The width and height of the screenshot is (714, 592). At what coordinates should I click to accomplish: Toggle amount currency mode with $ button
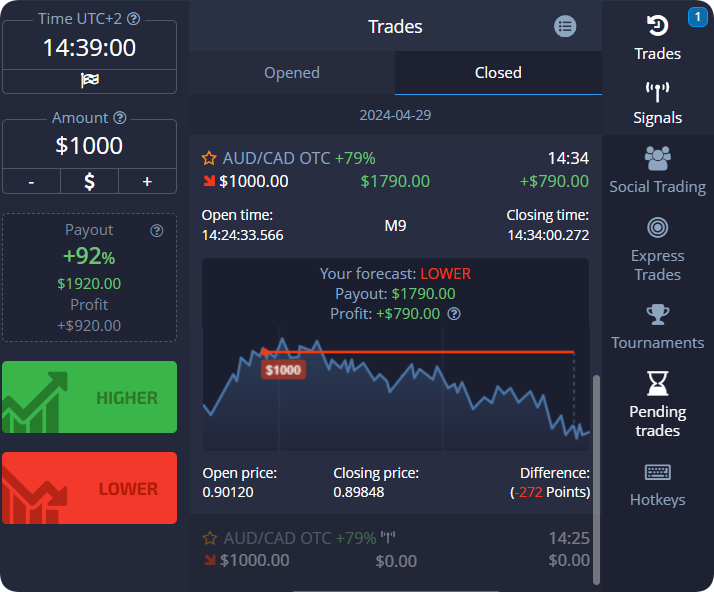click(89, 181)
